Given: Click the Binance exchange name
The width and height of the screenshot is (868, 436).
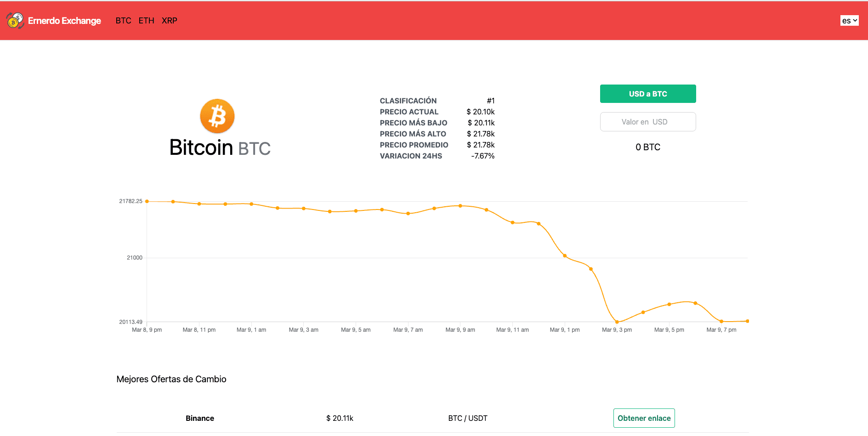Looking at the screenshot, I should coord(200,418).
